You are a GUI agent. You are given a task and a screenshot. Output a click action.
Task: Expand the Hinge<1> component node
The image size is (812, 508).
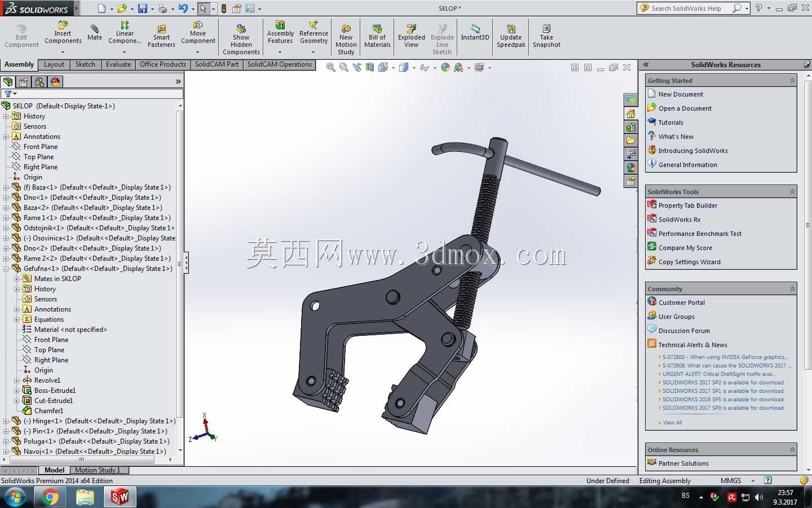6,421
